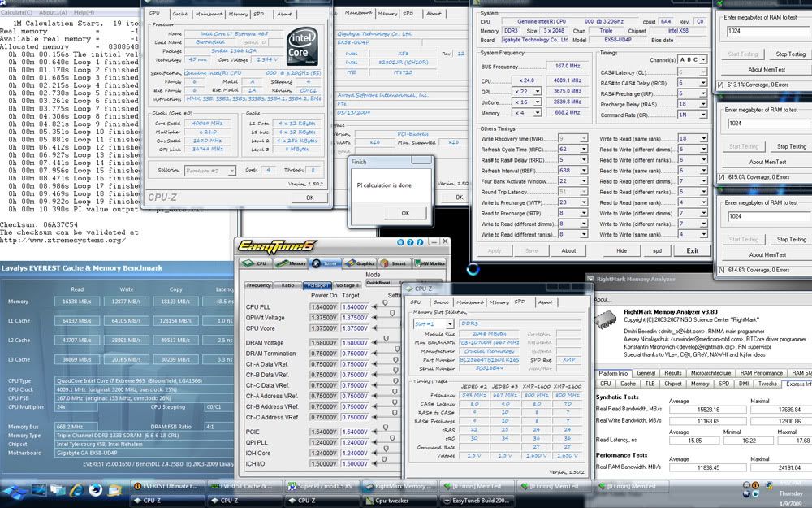
Task: Open the Slot #1 dropdown in CPU-Z SPD
Action: click(450, 324)
